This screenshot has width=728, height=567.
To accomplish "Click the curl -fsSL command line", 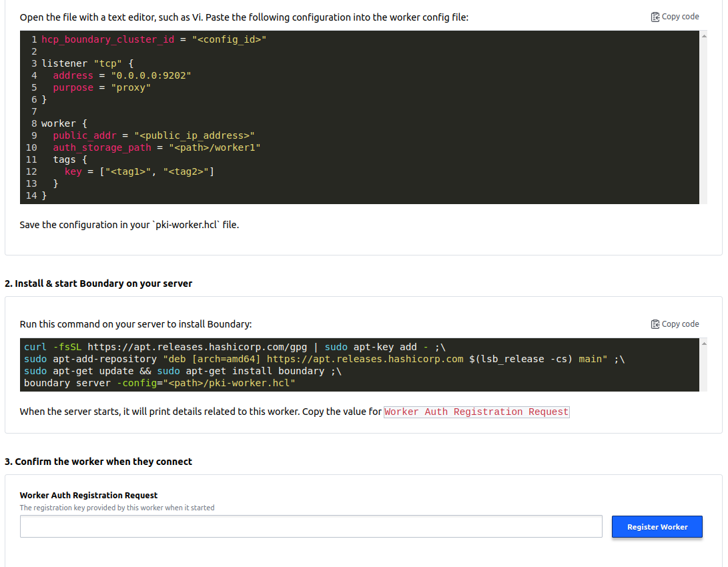I will (234, 347).
